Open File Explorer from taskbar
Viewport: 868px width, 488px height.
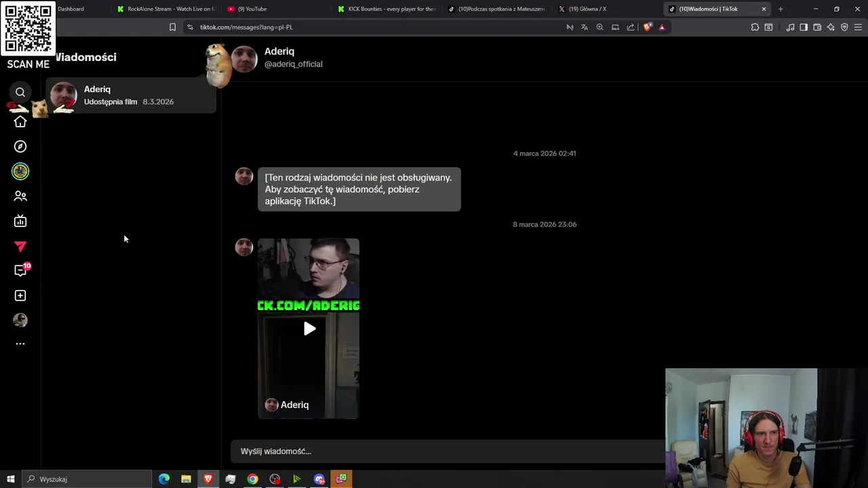[186, 479]
